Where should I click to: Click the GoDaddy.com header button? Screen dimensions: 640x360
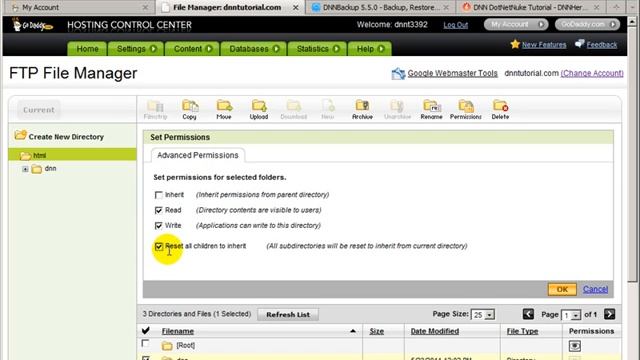(x=587, y=24)
